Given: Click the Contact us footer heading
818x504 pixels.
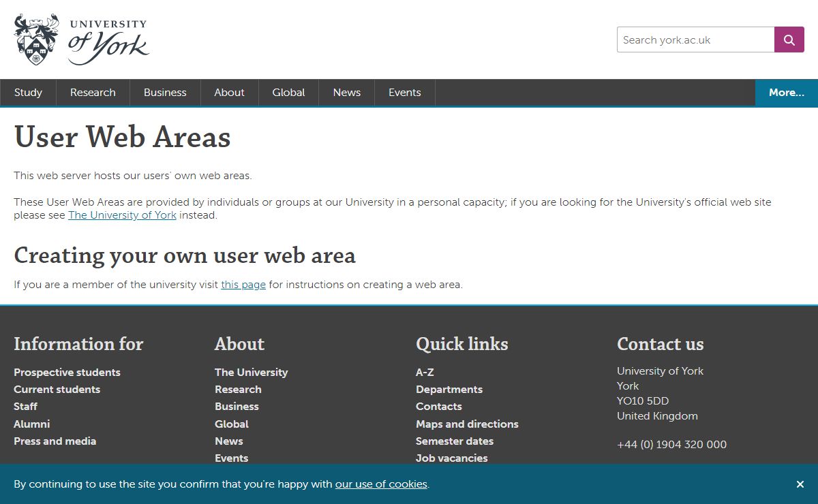Looking at the screenshot, I should [x=661, y=344].
